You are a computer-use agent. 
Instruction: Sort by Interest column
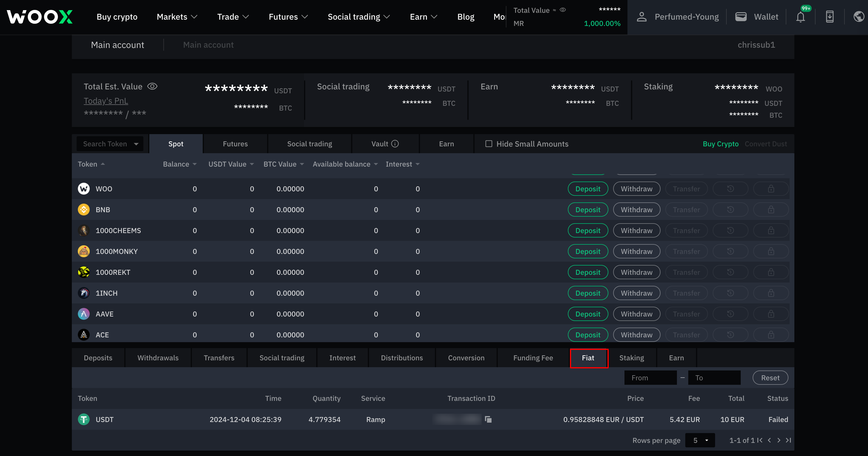(403, 164)
